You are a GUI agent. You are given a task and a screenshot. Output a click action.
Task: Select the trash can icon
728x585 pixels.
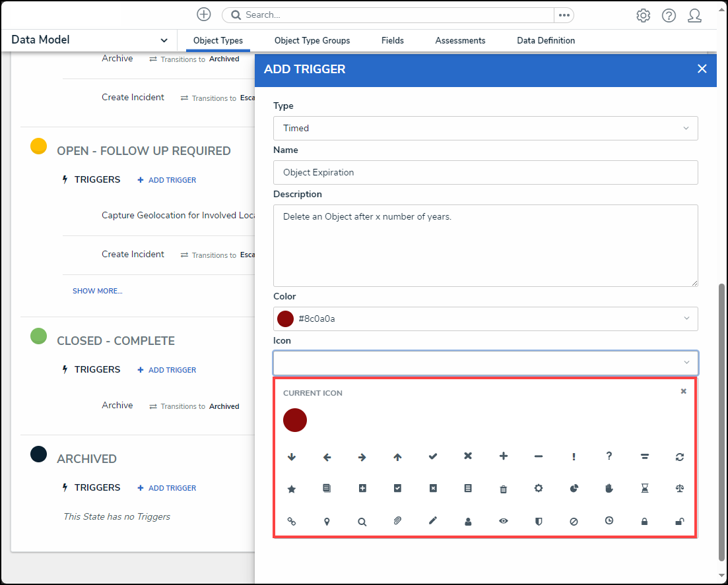pyautogui.click(x=503, y=489)
